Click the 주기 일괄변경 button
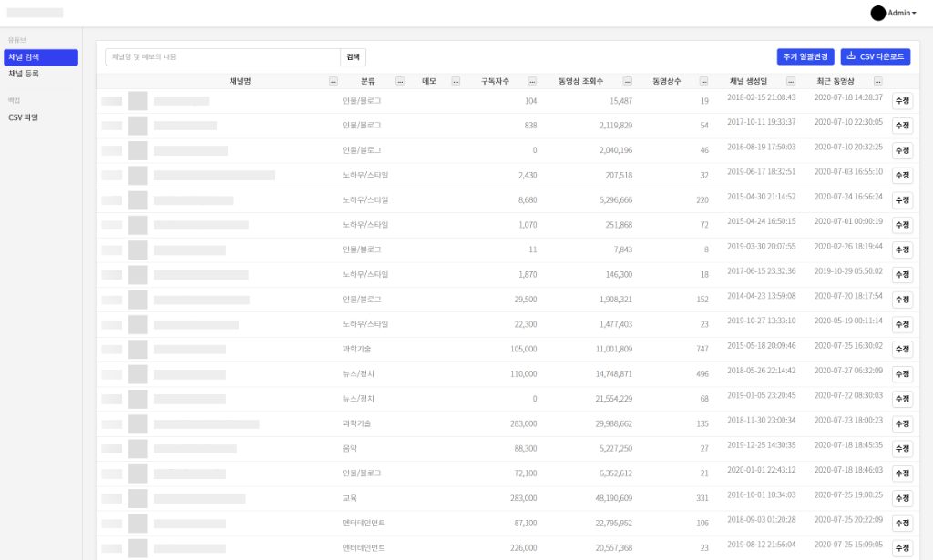 pyautogui.click(x=805, y=57)
